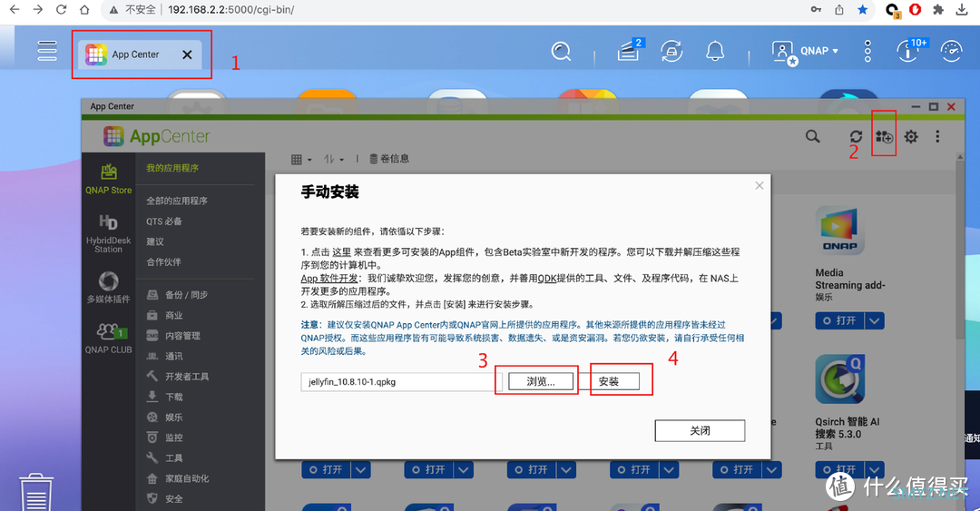Open browser downloads icon
This screenshot has width=980, height=511.
(x=962, y=9)
